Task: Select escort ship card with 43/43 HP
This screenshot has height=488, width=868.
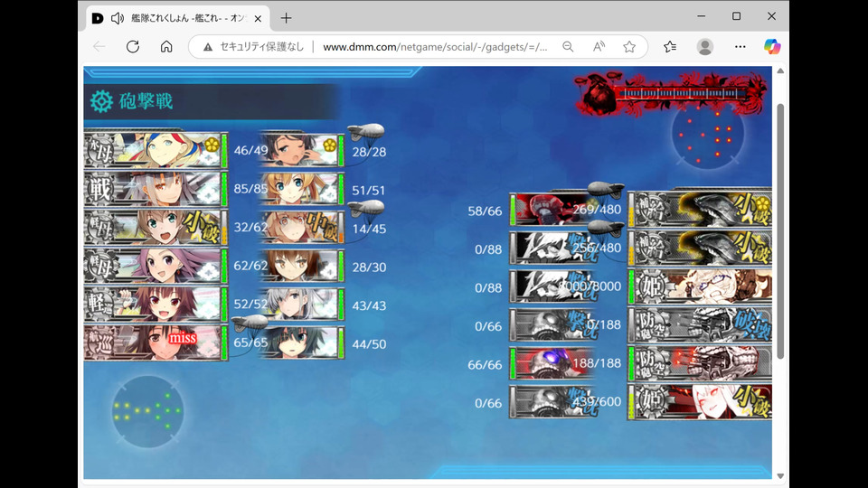Action: [302, 304]
